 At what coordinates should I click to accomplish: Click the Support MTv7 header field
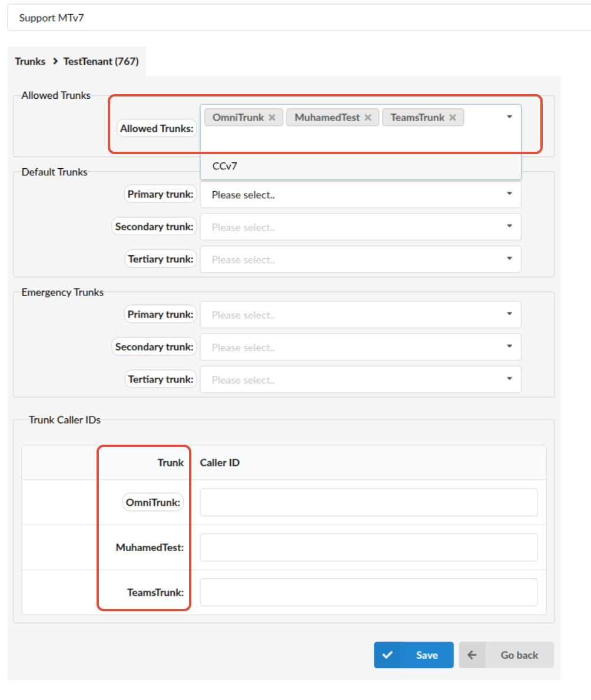click(299, 18)
